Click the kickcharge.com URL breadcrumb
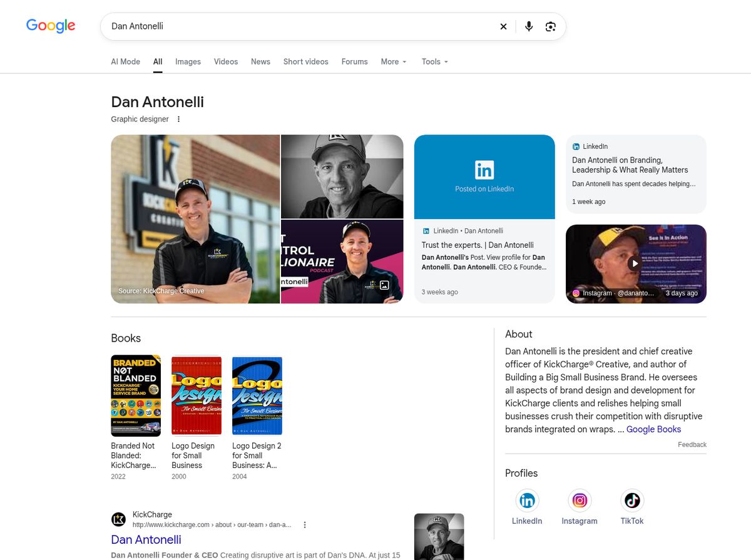This screenshot has width=751, height=560. (212, 525)
